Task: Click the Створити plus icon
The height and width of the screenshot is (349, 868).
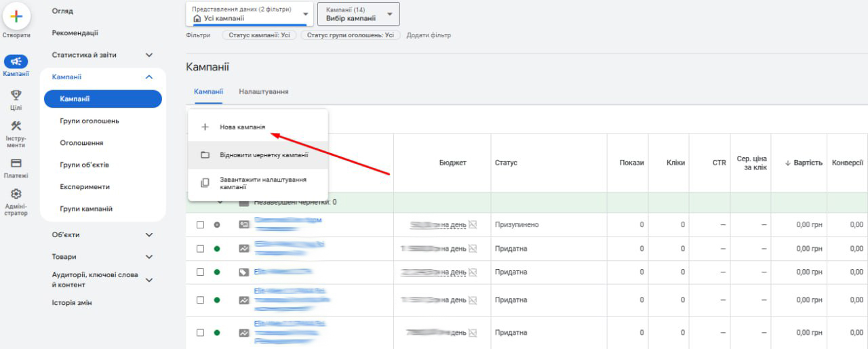Action: point(16,16)
